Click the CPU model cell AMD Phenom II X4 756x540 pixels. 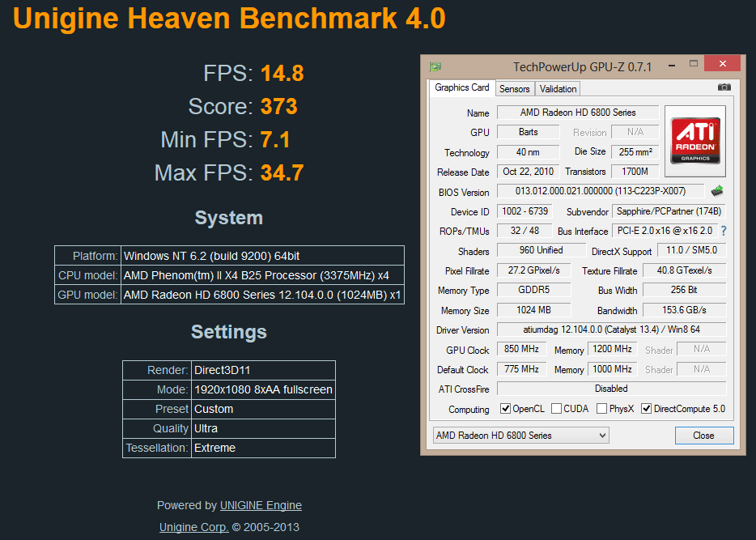(262, 275)
